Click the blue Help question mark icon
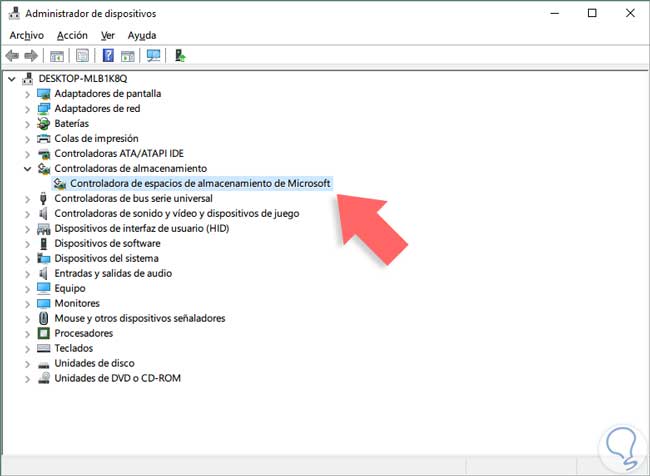650x476 pixels. coord(108,56)
